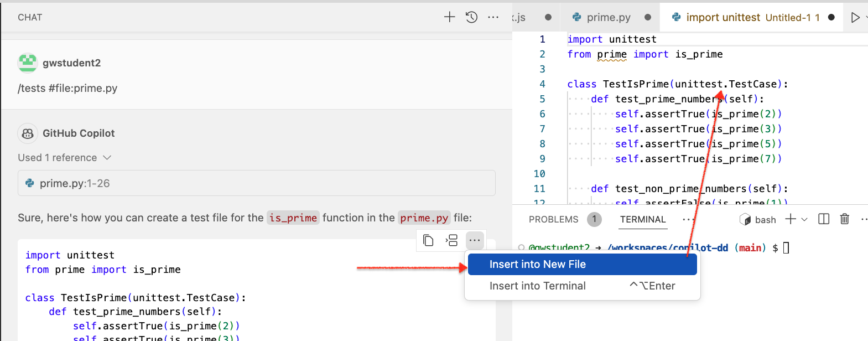
Task: Click unsaved dot on prime.py tab
Action: 648,17
